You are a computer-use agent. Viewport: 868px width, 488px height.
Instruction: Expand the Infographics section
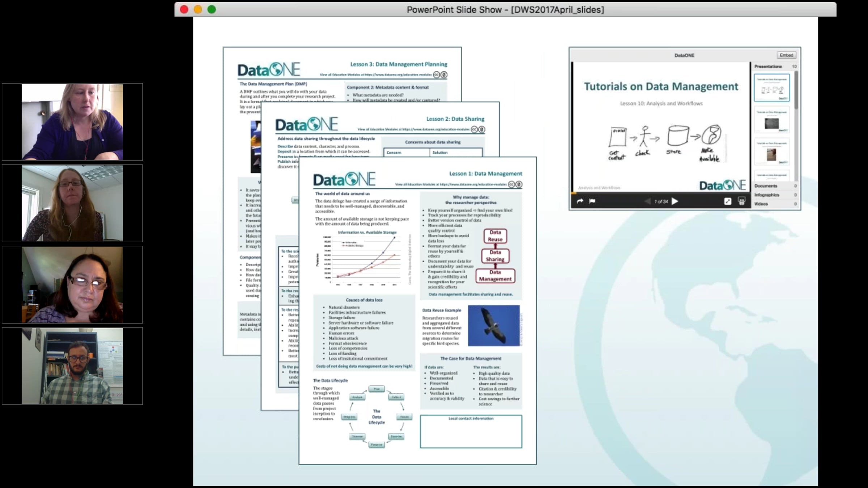tap(767, 195)
